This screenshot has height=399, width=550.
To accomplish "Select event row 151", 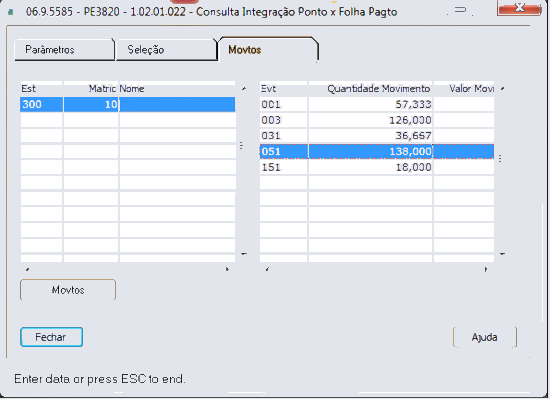I will pos(377,167).
